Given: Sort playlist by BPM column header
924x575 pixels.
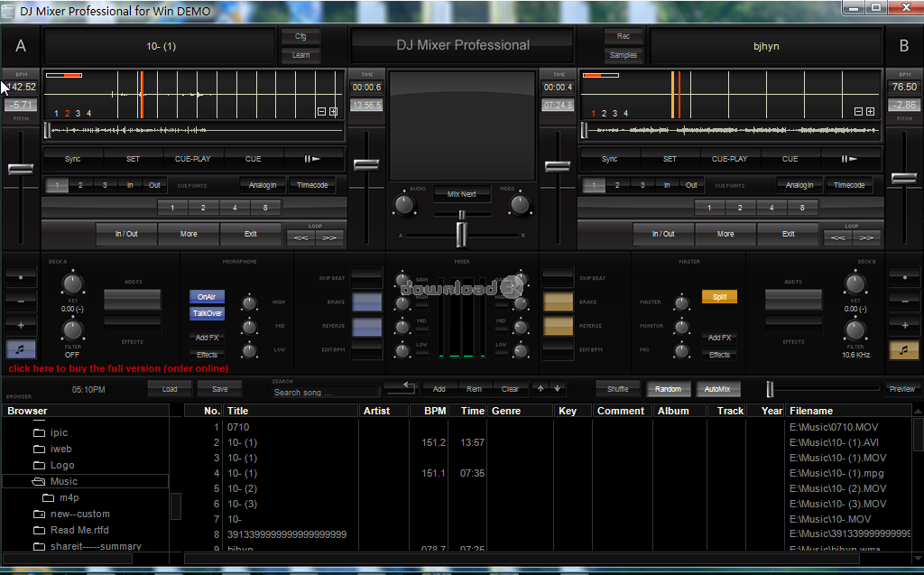Looking at the screenshot, I should coord(429,411).
